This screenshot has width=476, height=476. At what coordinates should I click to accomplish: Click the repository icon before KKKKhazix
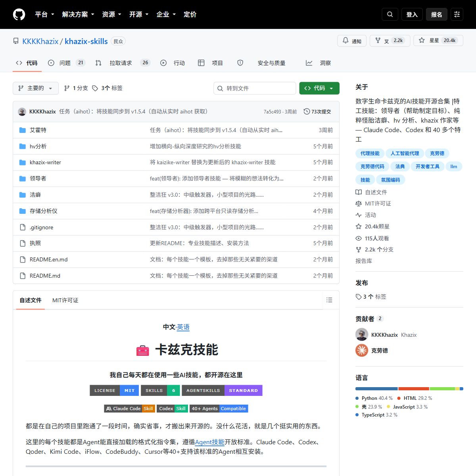16,41
